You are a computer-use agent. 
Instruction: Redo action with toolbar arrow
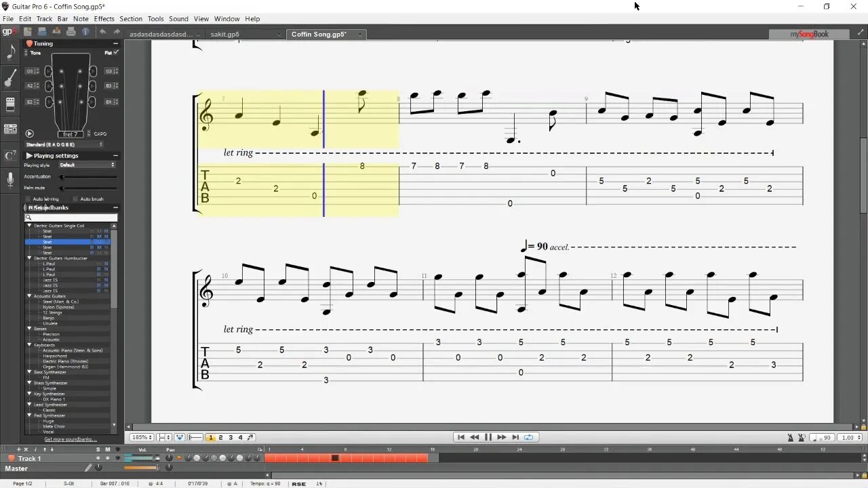pyautogui.click(x=117, y=31)
